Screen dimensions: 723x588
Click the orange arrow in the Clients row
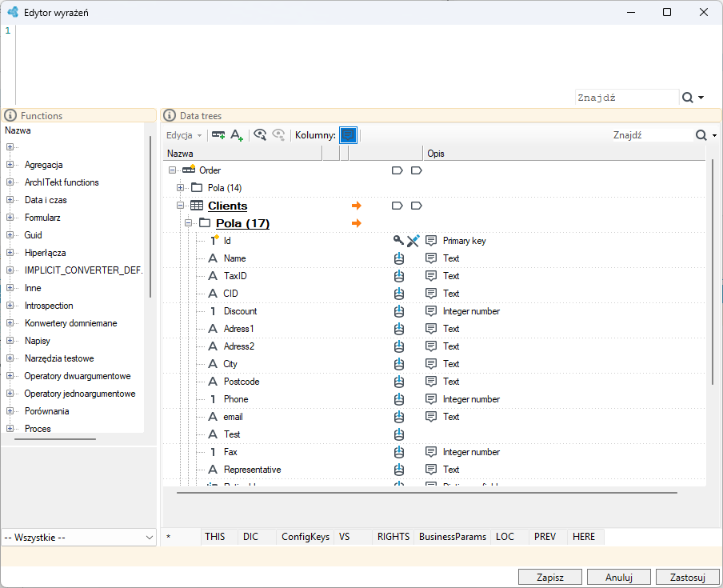356,206
